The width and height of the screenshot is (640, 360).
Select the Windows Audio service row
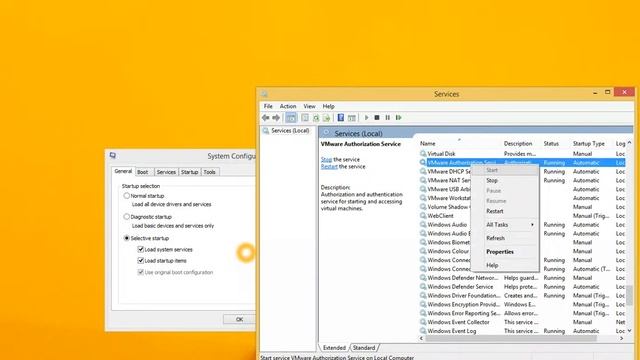point(522,225)
